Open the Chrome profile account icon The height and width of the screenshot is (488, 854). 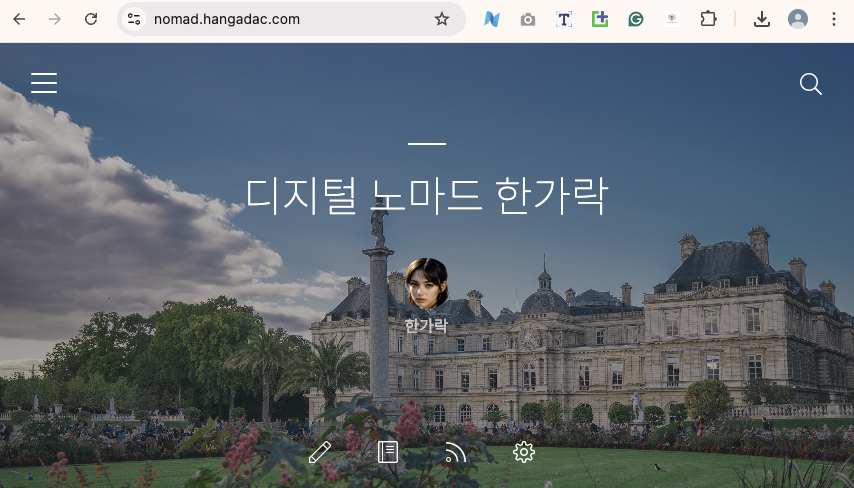[x=798, y=19]
